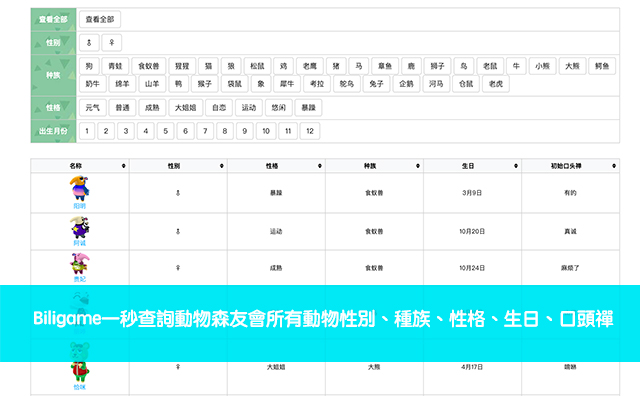This screenshot has height=396, width=640.
Task: Sort by 初始口头禅 column arrow
Action: tap(614, 166)
